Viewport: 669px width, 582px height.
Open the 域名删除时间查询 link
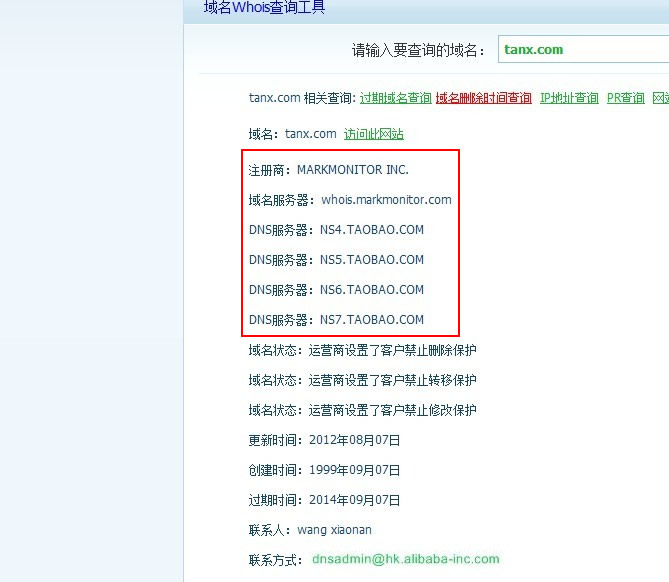click(x=483, y=98)
